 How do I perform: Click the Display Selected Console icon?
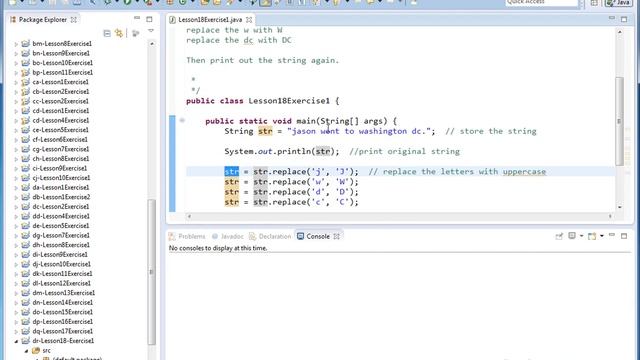(572, 236)
